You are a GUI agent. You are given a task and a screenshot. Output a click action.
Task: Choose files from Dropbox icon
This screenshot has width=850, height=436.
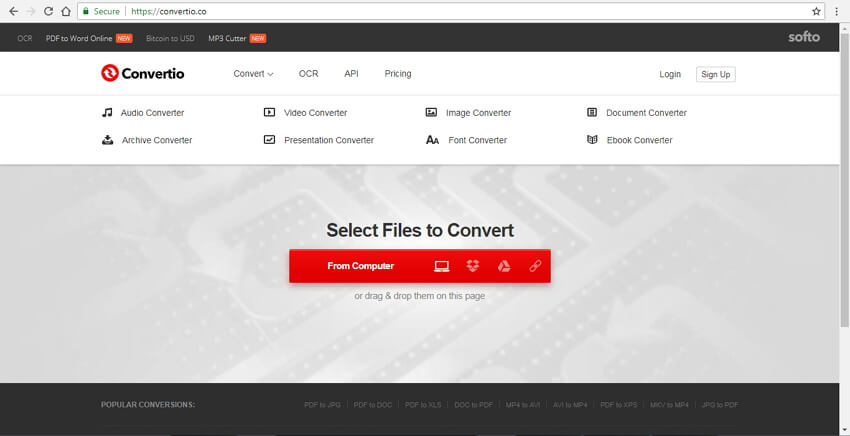click(473, 266)
